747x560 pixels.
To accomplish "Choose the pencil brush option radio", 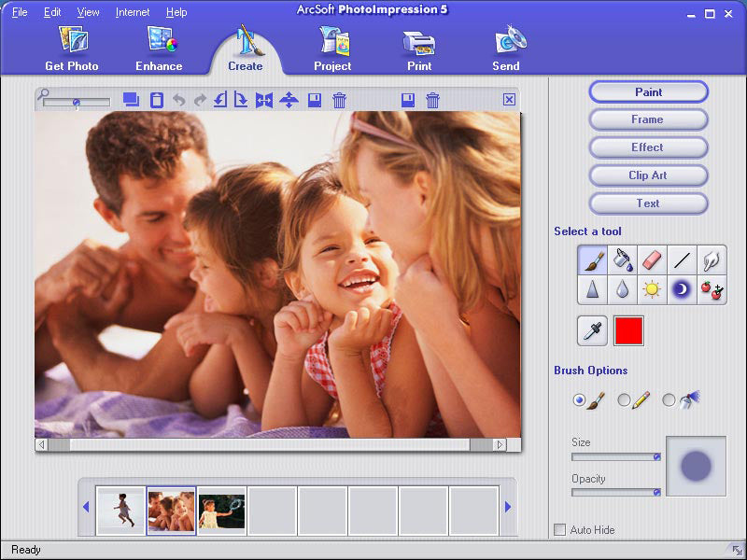I will [x=624, y=399].
